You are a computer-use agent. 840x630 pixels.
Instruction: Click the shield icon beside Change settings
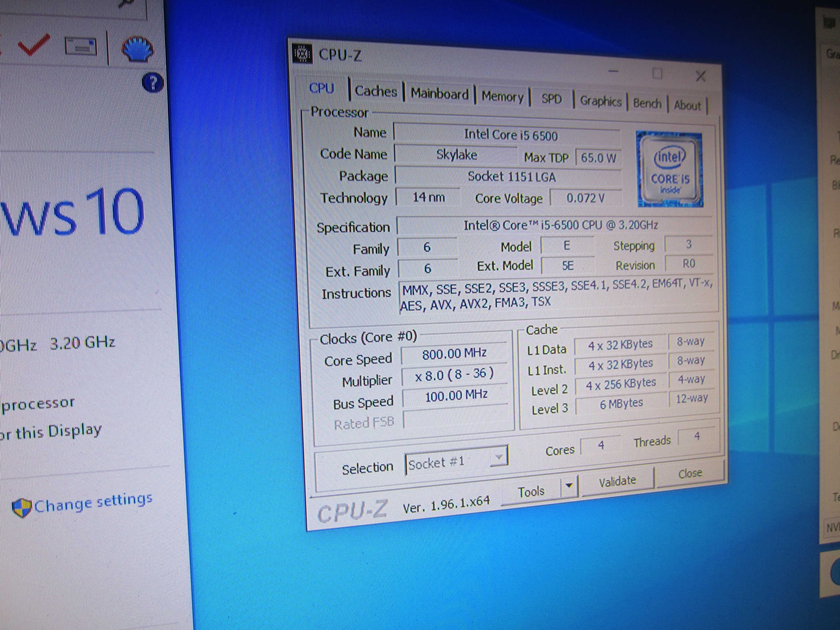pyautogui.click(x=21, y=508)
